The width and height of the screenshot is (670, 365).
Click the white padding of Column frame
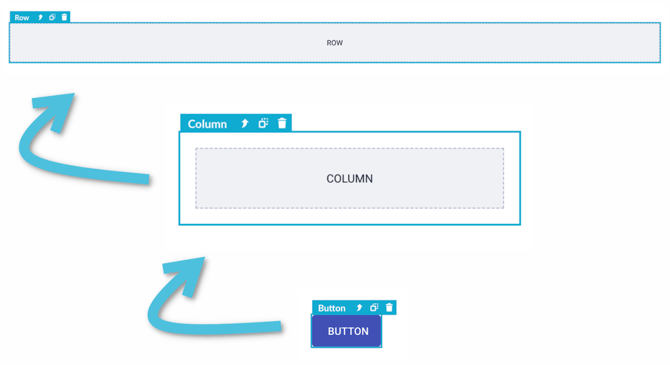350,216
